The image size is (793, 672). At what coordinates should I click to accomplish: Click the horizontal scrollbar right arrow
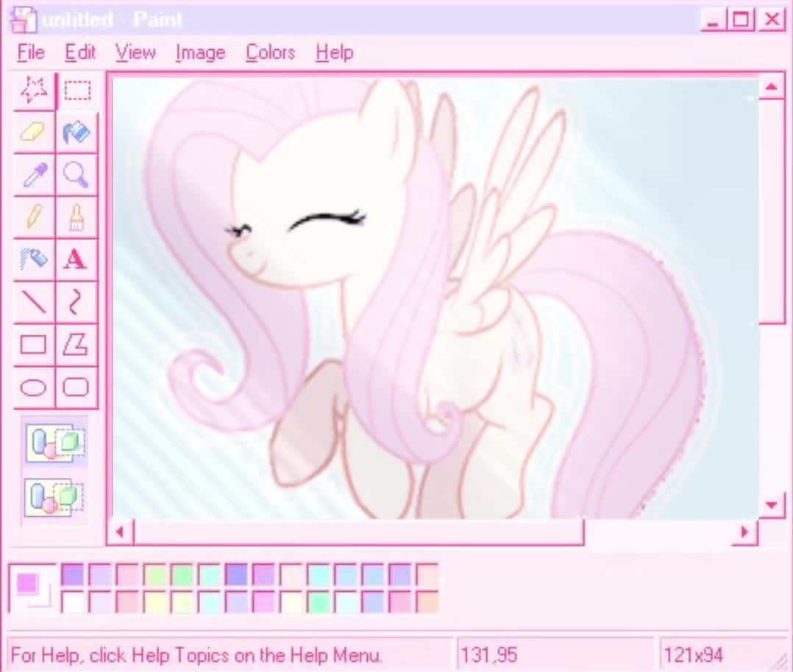point(744,532)
